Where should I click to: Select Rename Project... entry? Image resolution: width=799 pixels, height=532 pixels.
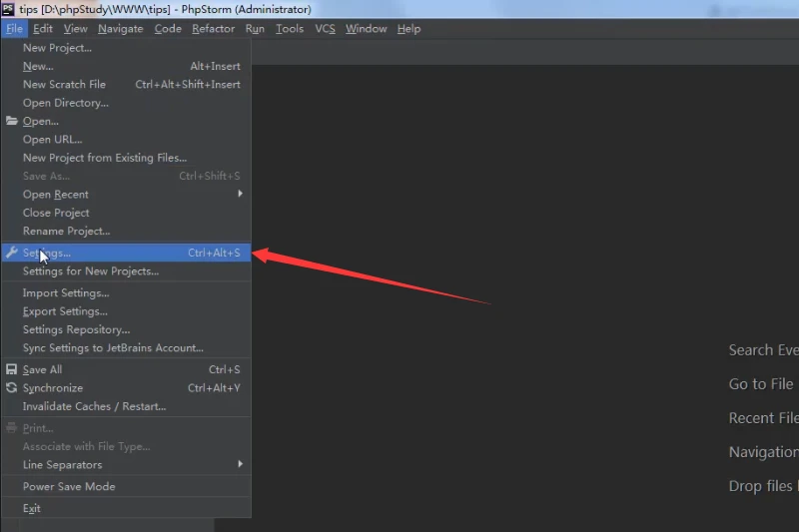pos(127,232)
